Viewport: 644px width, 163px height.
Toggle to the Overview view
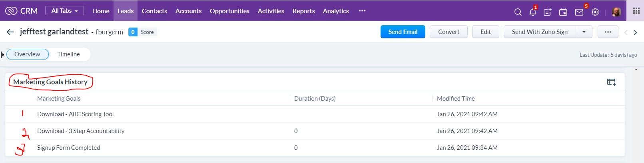27,54
